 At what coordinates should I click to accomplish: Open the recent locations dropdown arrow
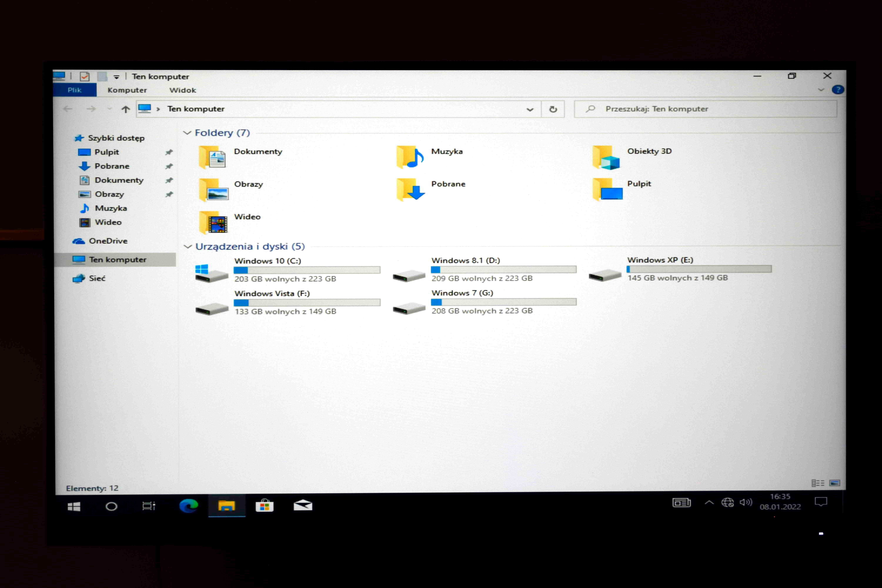click(110, 109)
